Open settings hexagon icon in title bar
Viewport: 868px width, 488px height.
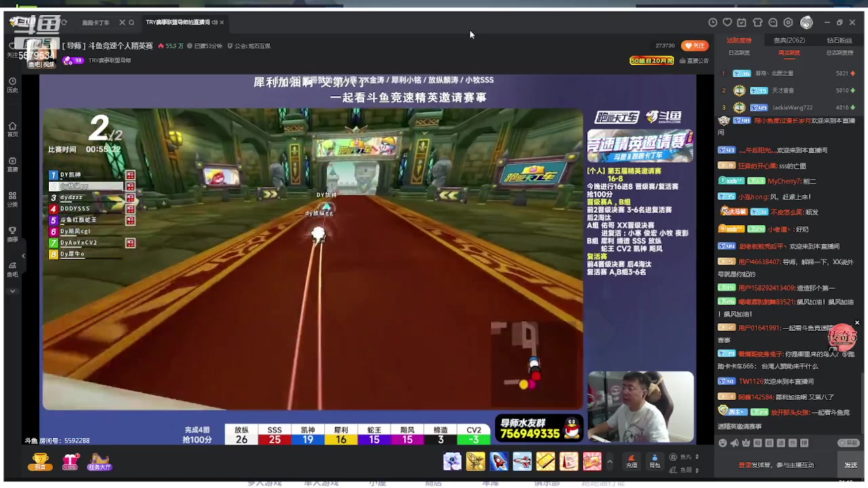(x=788, y=22)
